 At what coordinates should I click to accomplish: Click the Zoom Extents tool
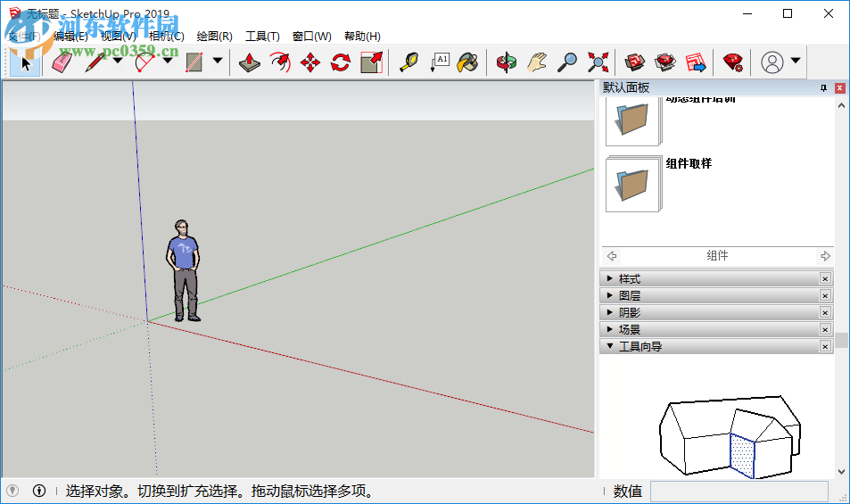(598, 62)
